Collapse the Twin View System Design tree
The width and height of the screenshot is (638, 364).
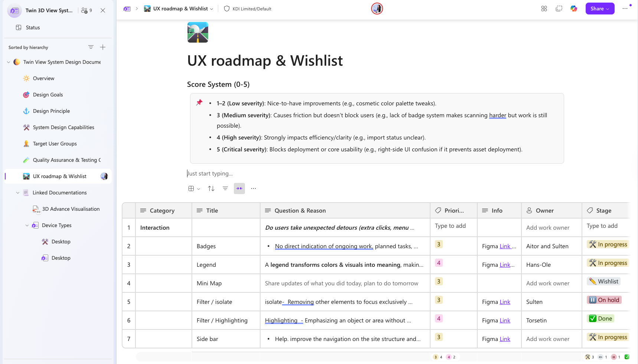pos(9,62)
